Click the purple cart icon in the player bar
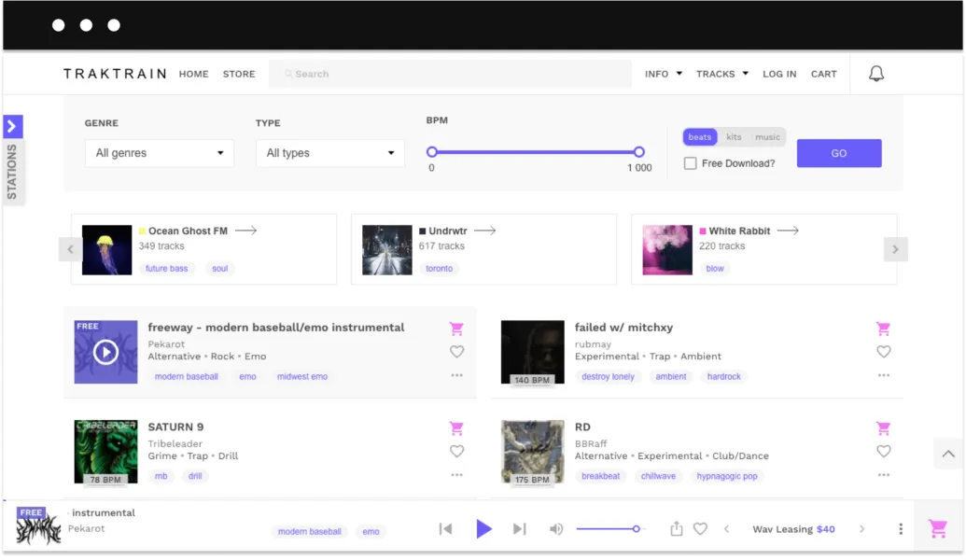The height and width of the screenshot is (560, 966). click(x=938, y=528)
